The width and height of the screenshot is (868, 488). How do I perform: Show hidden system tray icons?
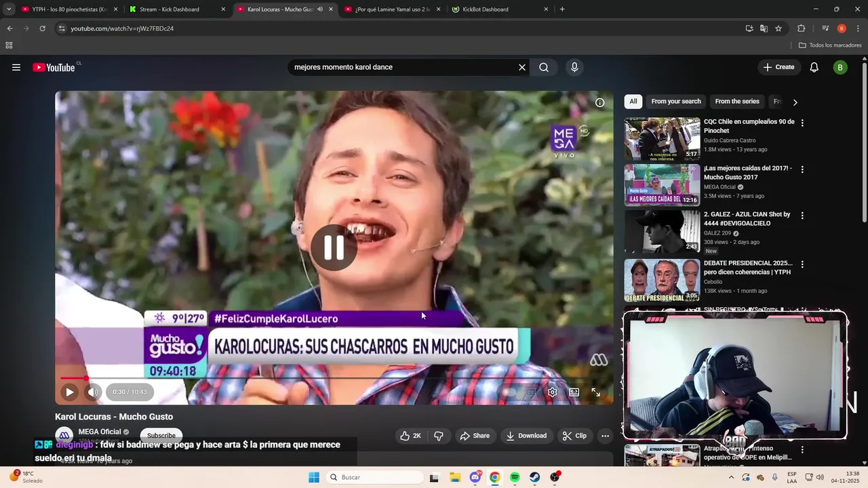(731, 477)
